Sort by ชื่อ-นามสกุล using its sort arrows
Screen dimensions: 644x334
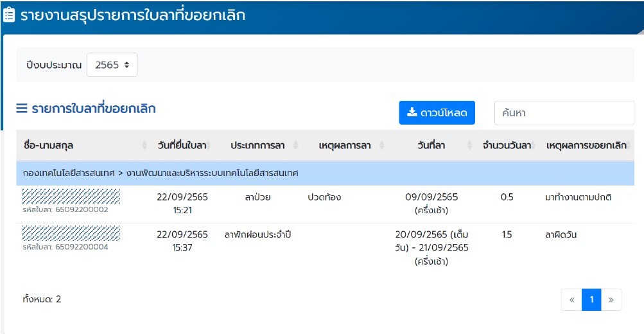[x=144, y=146]
